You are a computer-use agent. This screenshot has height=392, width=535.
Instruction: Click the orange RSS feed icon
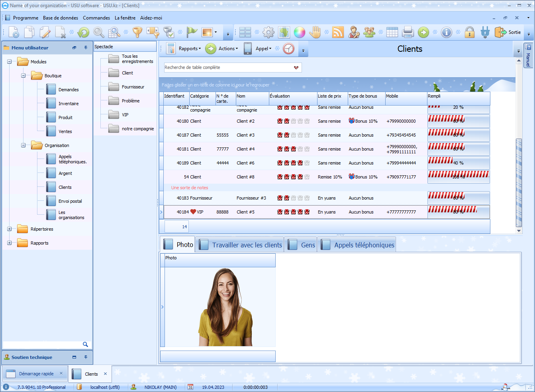coord(338,32)
